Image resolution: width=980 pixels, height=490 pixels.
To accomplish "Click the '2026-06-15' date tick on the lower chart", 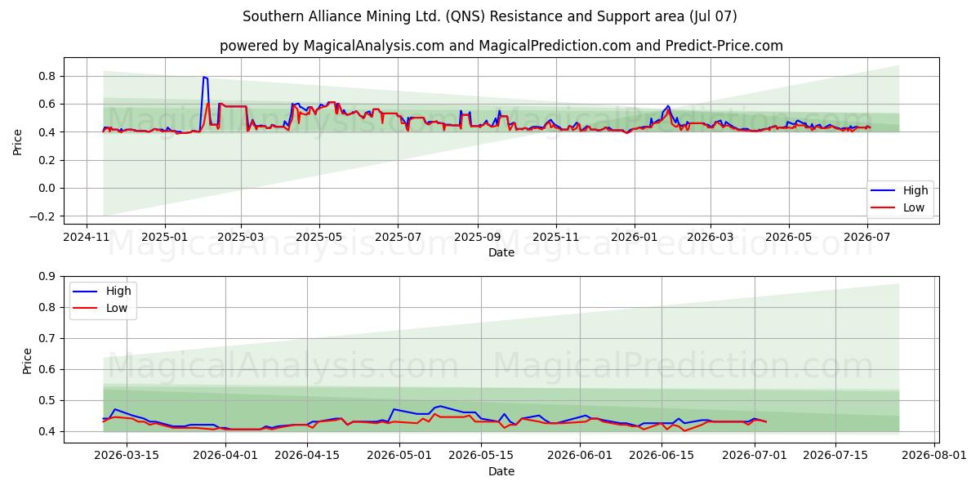I will point(662,457).
